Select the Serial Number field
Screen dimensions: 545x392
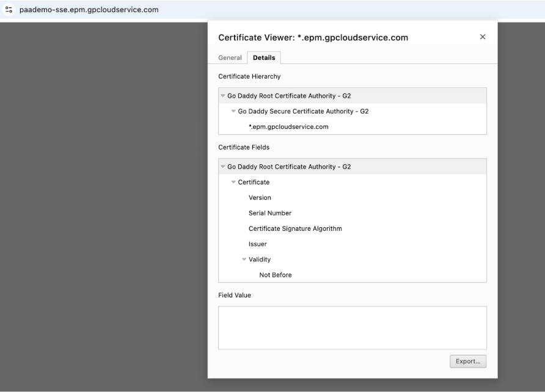click(x=269, y=213)
